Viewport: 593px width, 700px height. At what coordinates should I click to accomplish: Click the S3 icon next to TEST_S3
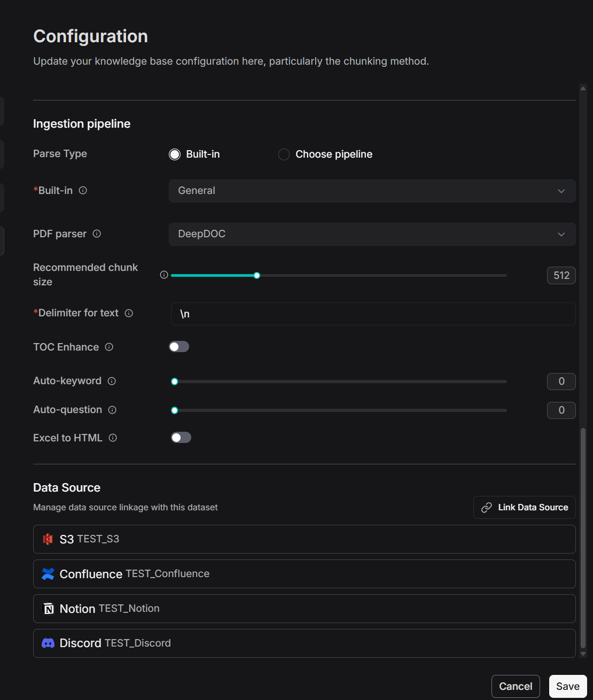[48, 539]
